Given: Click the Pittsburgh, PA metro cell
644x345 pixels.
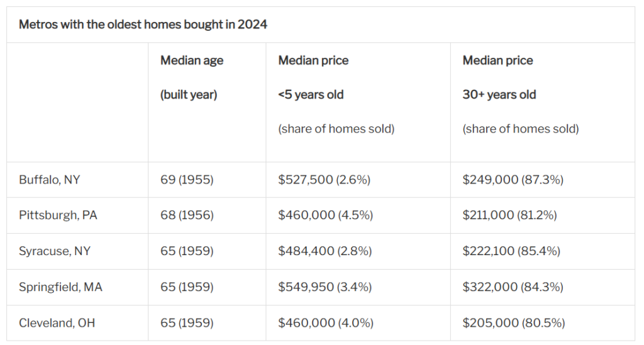Looking at the screenshot, I should pos(58,216).
